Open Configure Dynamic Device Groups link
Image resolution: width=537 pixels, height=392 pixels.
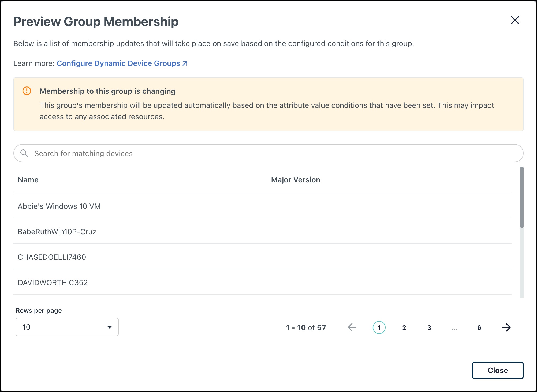coord(118,63)
